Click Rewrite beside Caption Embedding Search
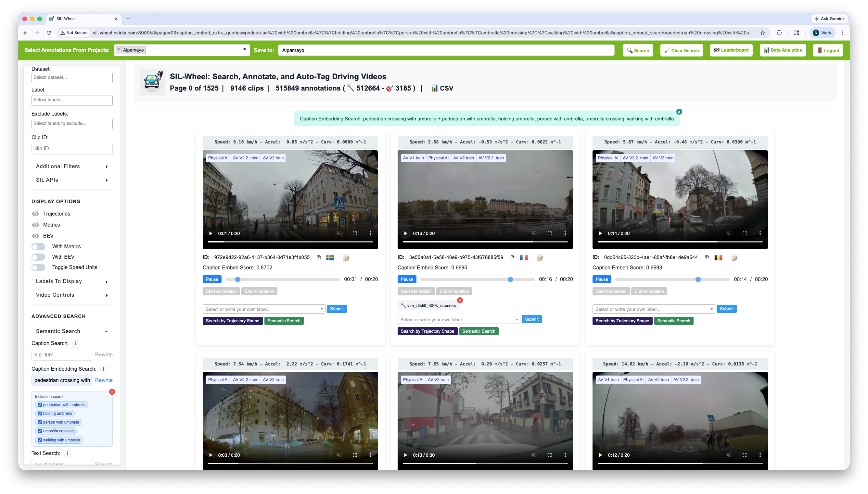The height and width of the screenshot is (494, 868). point(104,380)
